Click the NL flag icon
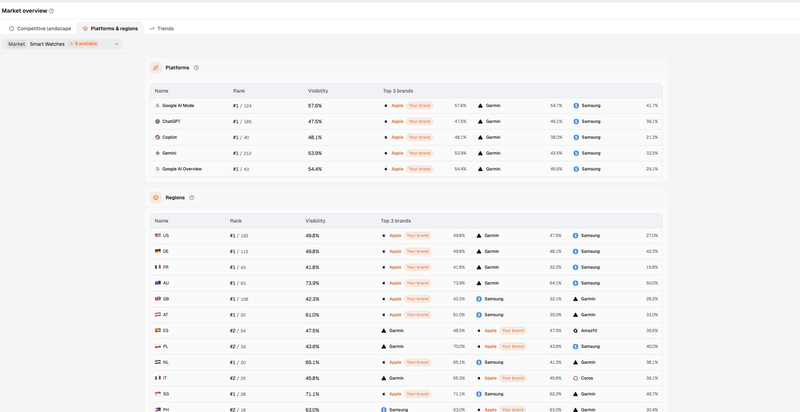The width and height of the screenshot is (800, 412). click(x=158, y=362)
